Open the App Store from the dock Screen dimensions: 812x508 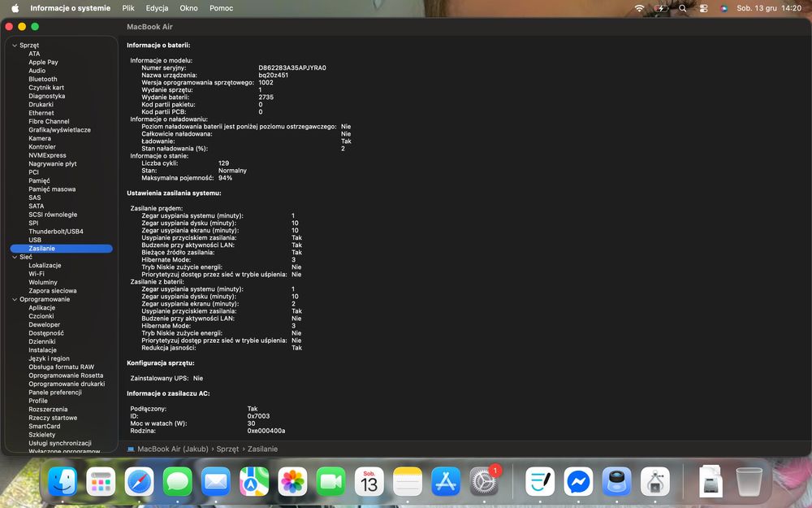445,481
